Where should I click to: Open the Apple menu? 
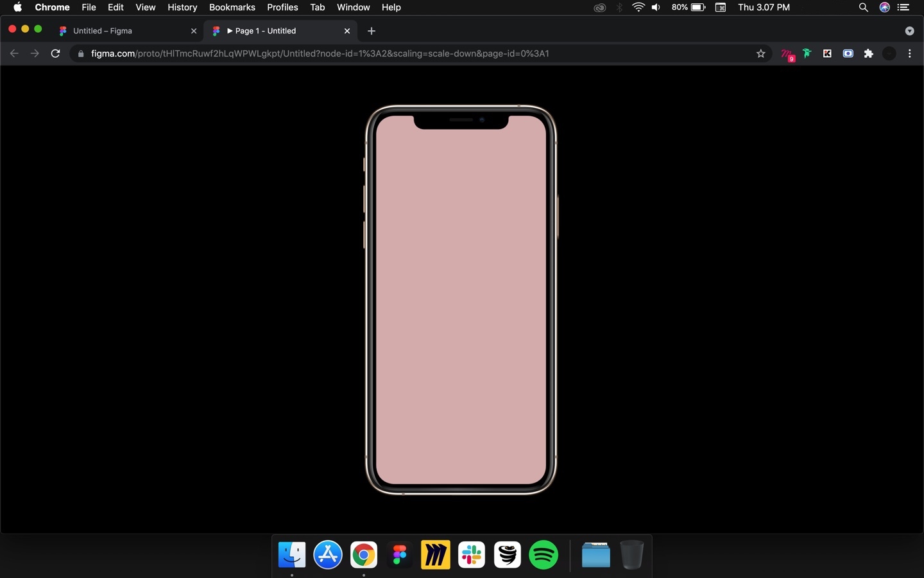pos(17,7)
